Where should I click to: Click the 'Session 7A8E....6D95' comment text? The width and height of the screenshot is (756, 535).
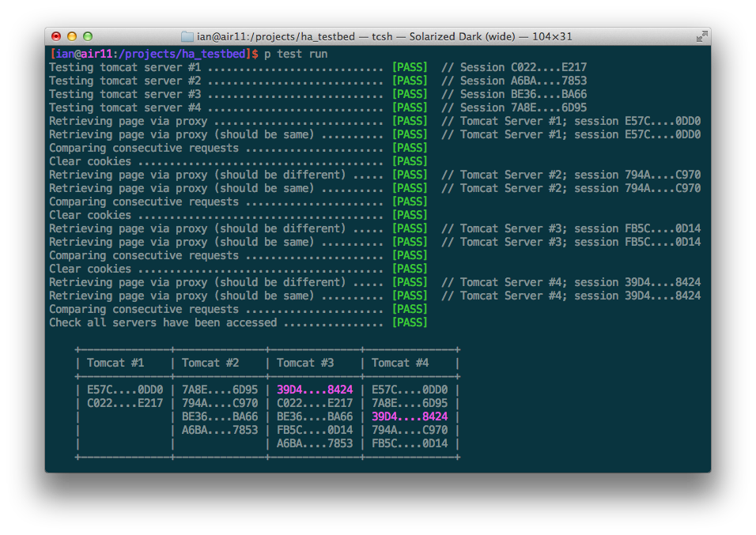tap(524, 107)
